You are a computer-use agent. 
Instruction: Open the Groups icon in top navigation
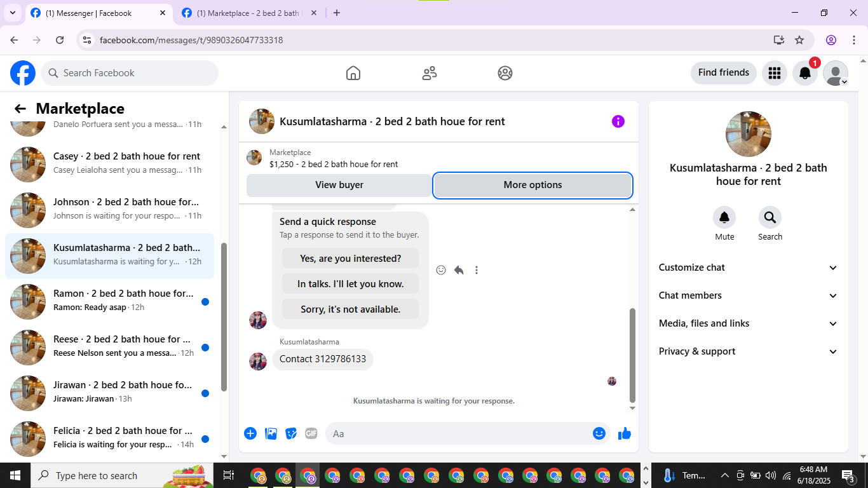point(505,73)
